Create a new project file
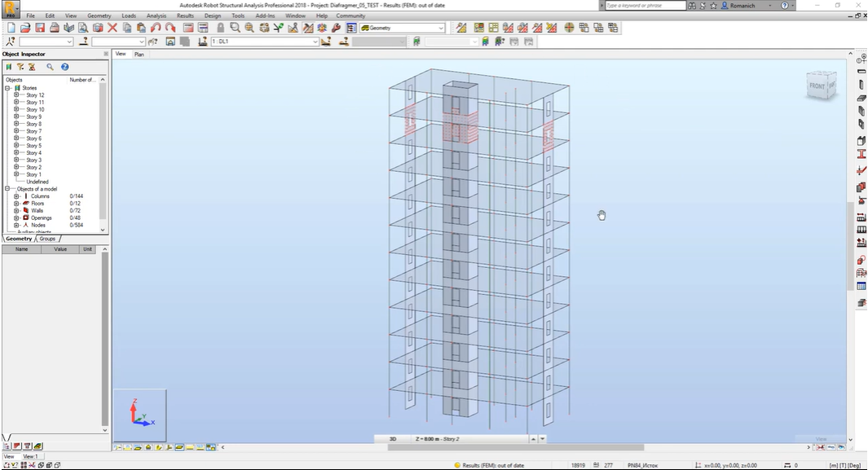Screen dimensions: 868x470 coord(11,28)
